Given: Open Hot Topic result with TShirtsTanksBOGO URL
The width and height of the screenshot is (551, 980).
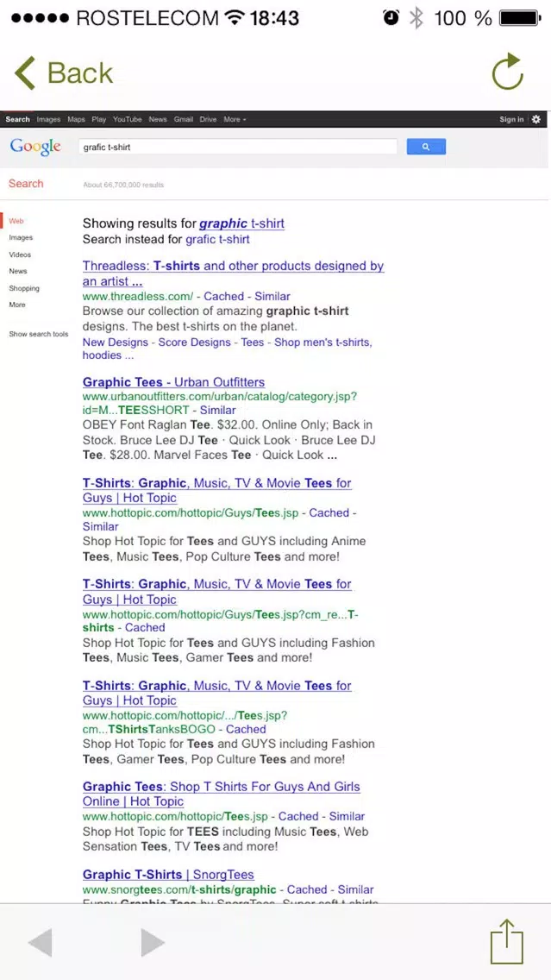Looking at the screenshot, I should point(216,693).
